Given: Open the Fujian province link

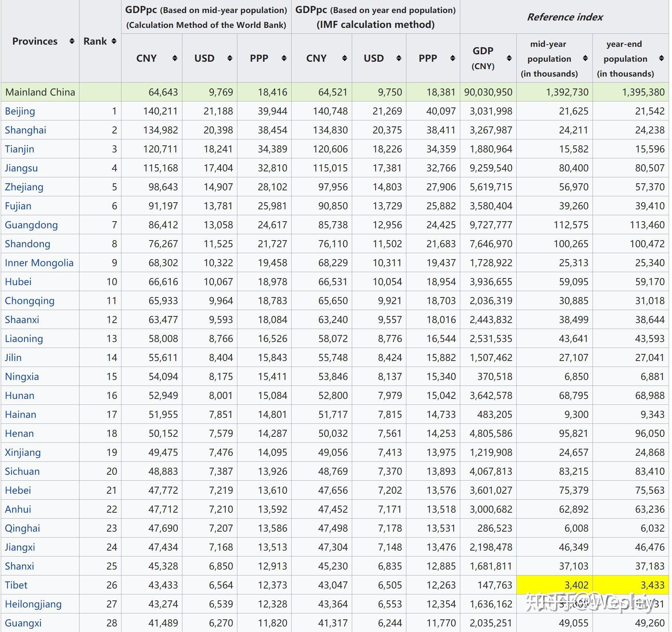Looking at the screenshot, I should click(x=18, y=206).
